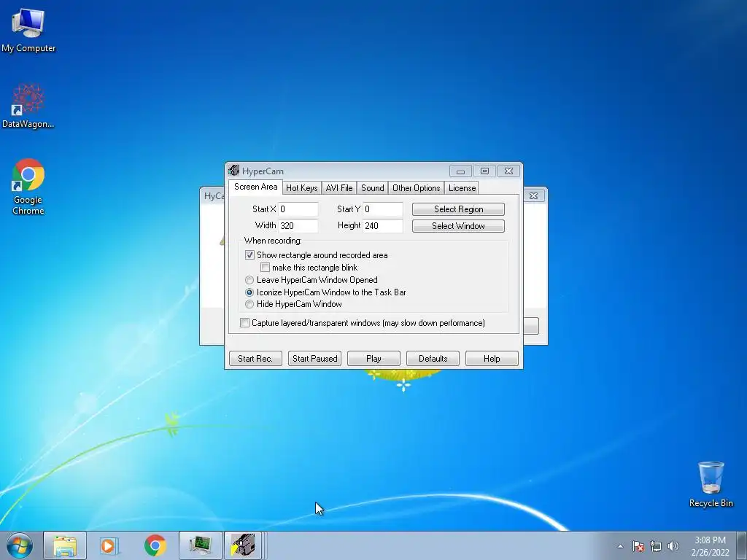Select Hide HyperCam Window option
The height and width of the screenshot is (560, 747).
249,304
